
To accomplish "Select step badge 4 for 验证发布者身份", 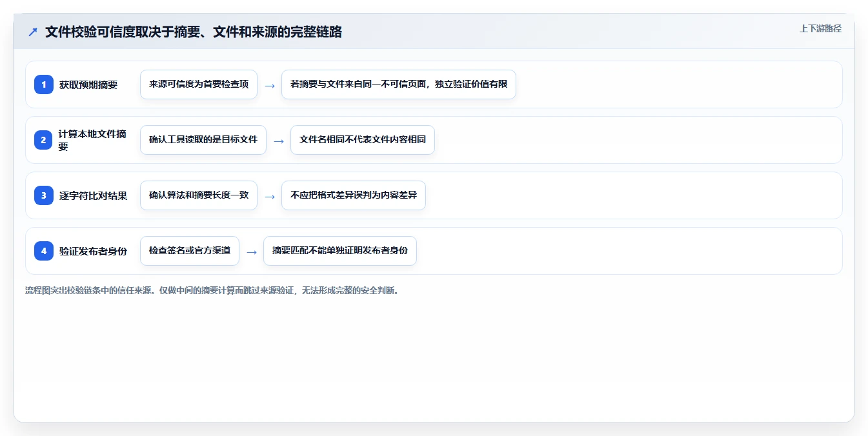I will 44,251.
